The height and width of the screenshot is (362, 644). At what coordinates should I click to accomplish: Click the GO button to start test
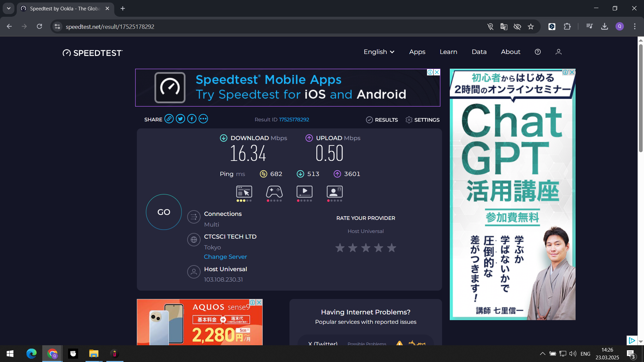point(164,212)
